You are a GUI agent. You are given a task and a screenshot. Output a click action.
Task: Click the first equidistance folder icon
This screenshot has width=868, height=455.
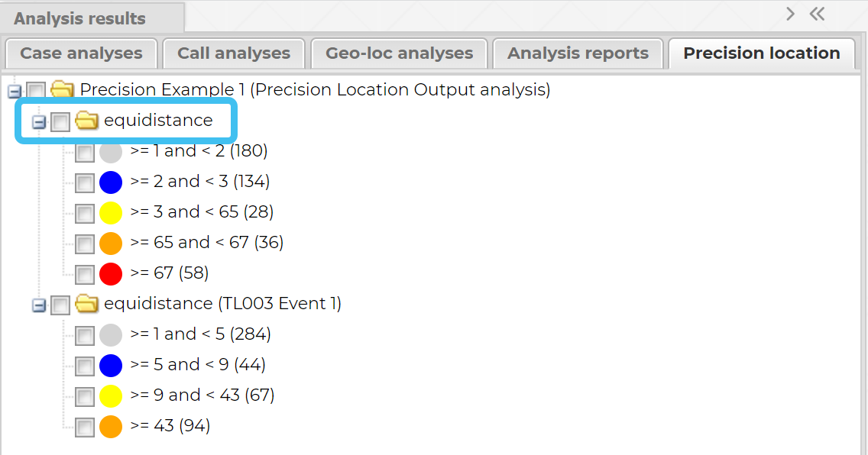click(x=87, y=121)
